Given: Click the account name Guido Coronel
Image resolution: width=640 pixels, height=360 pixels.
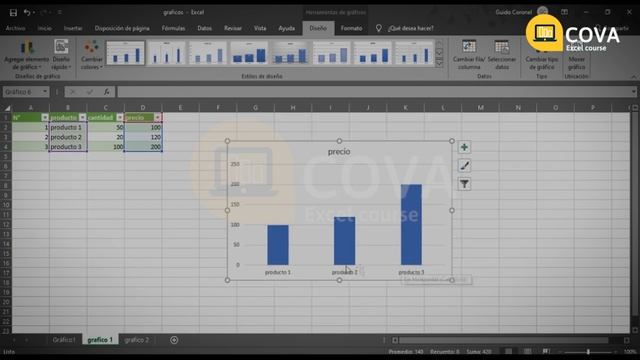Looking at the screenshot, I should tap(513, 12).
